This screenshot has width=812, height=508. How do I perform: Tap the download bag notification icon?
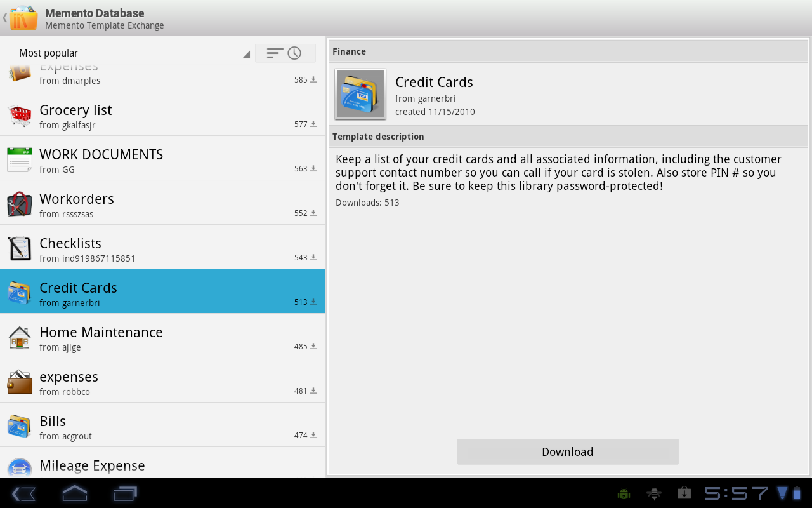684,493
